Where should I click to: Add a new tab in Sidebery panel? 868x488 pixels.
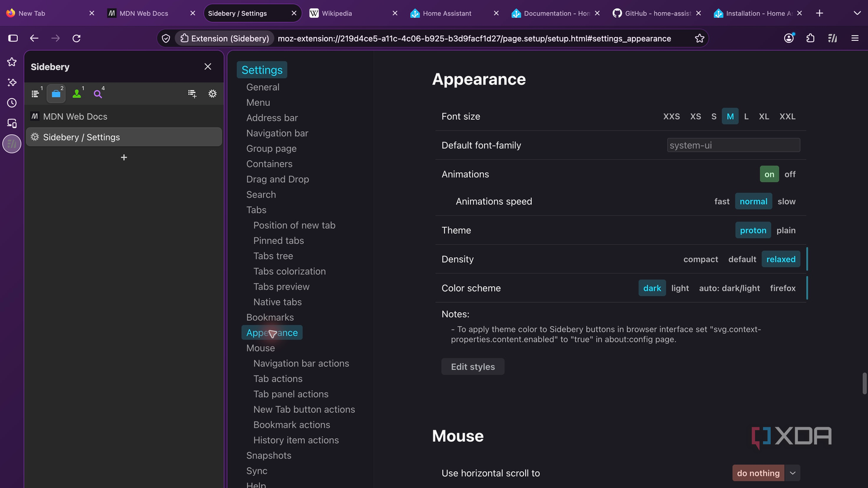point(124,157)
